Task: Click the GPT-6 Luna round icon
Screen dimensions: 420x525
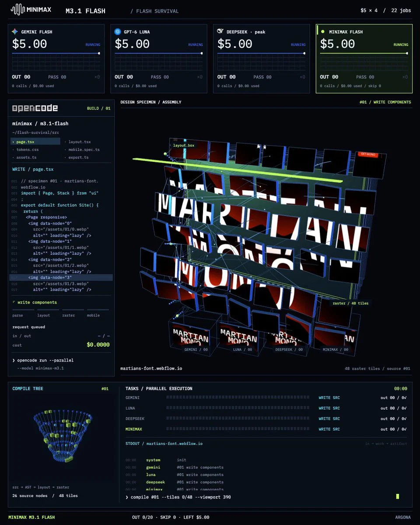Action: 118,32
